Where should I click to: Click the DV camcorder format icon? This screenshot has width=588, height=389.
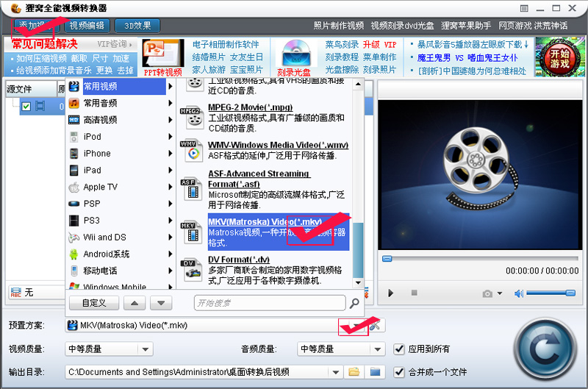pos(193,271)
